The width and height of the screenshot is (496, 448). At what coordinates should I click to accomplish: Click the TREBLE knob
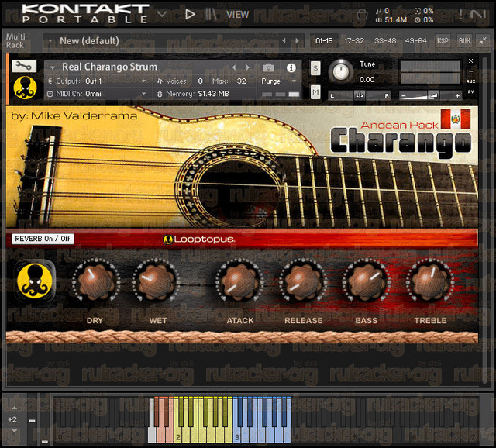click(x=430, y=281)
